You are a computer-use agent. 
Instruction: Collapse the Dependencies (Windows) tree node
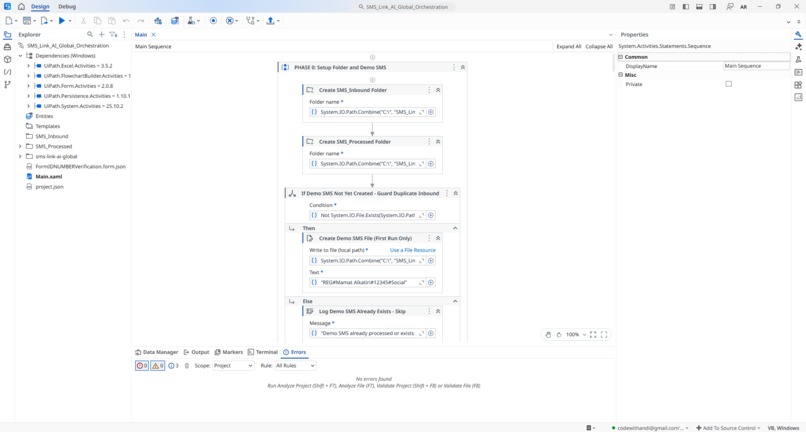coord(21,56)
